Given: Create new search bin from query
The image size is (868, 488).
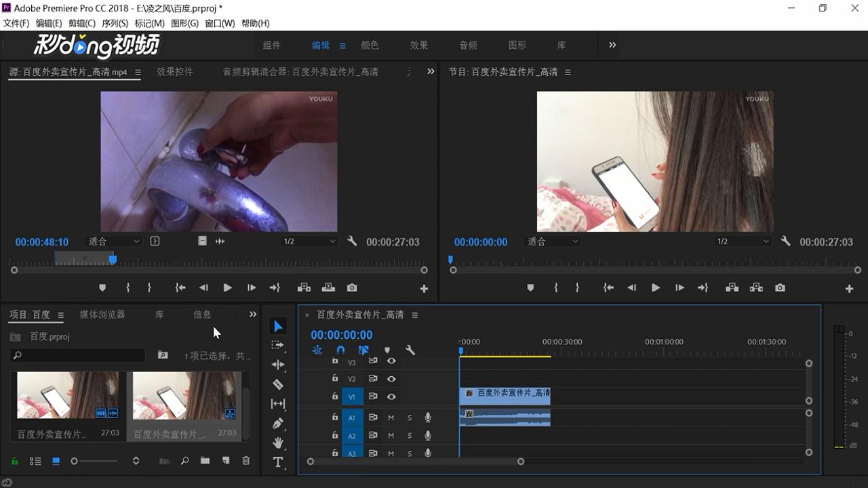Looking at the screenshot, I should 163,355.
